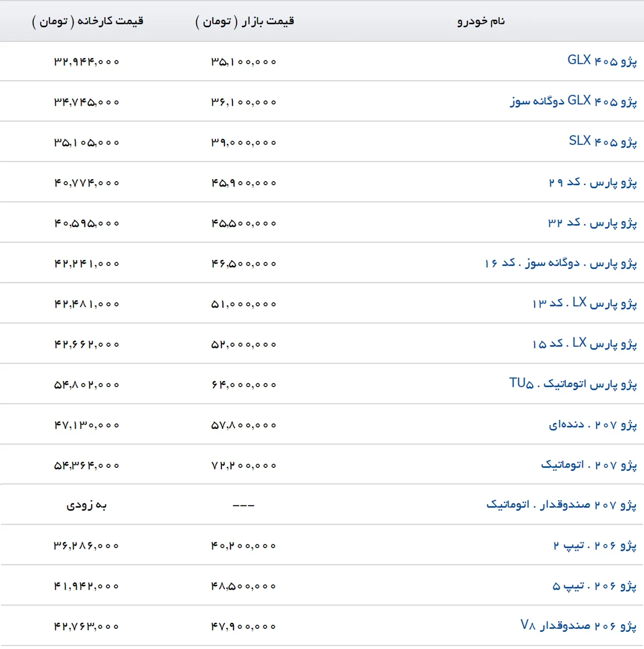Open پژو پارس . دوگانه سوز . کد ۱۶ link
644x649 pixels.
[x=560, y=263]
